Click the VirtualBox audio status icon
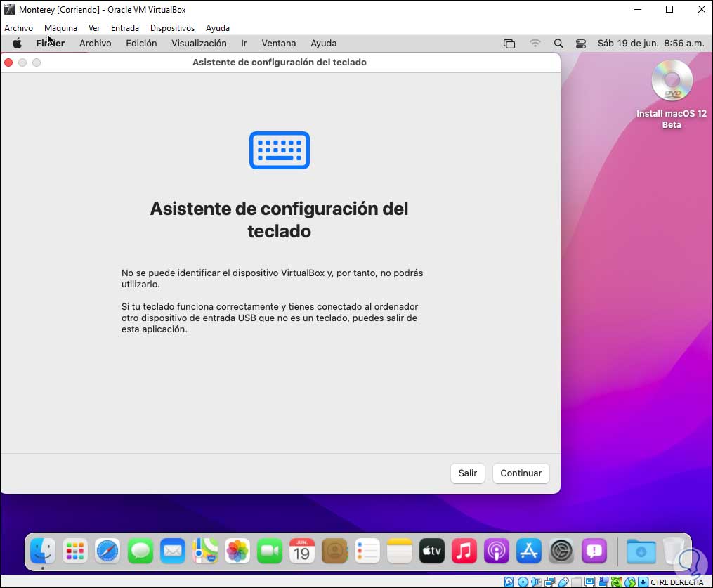 [536, 582]
